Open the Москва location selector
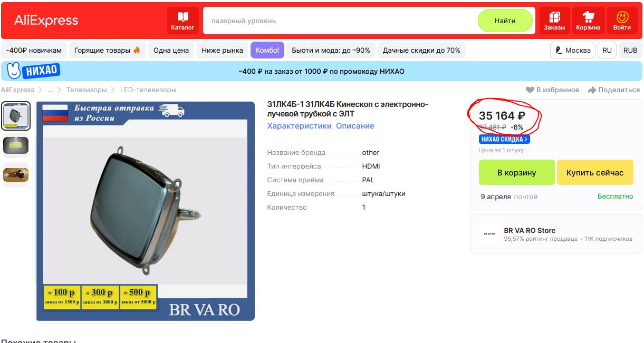 572,51
